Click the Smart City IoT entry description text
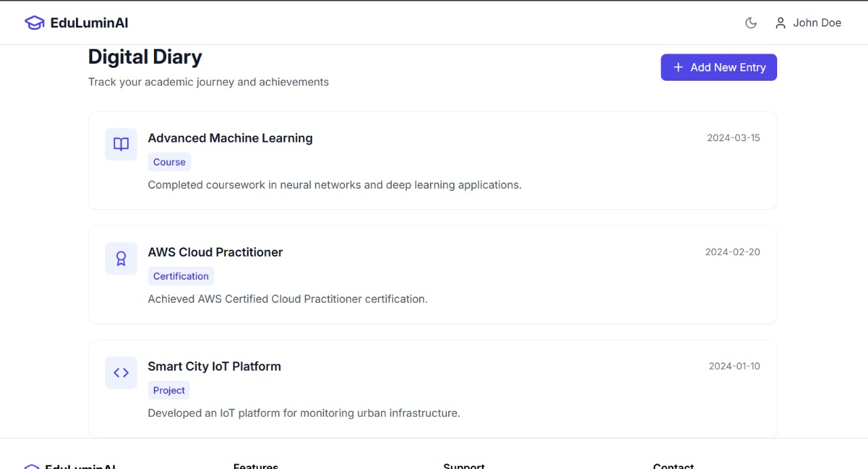The width and height of the screenshot is (868, 469). pos(304,413)
